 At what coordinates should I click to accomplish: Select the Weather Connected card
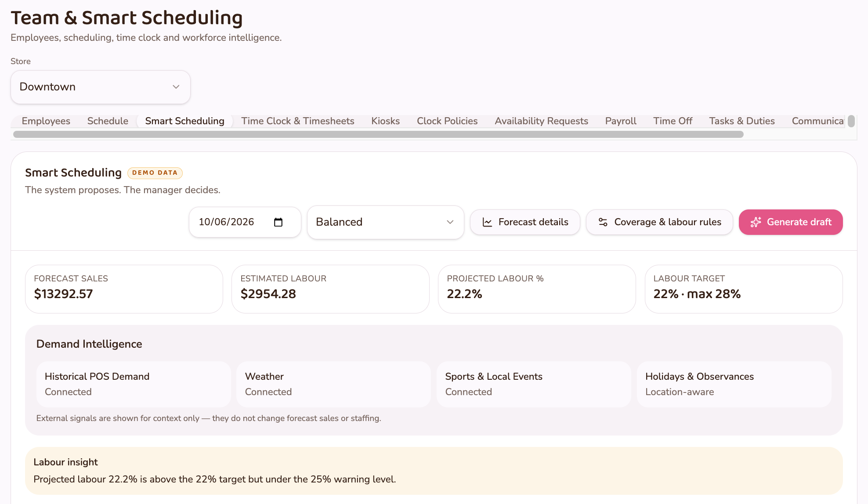(334, 384)
